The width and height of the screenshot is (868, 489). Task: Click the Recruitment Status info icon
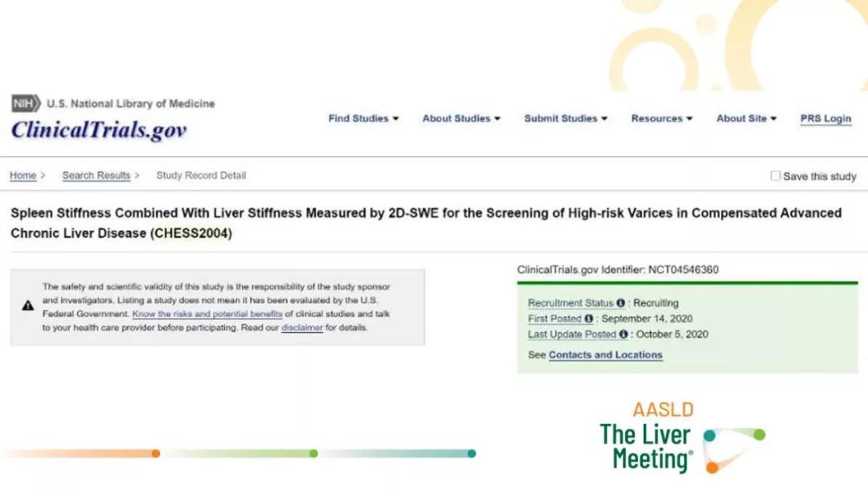620,303
